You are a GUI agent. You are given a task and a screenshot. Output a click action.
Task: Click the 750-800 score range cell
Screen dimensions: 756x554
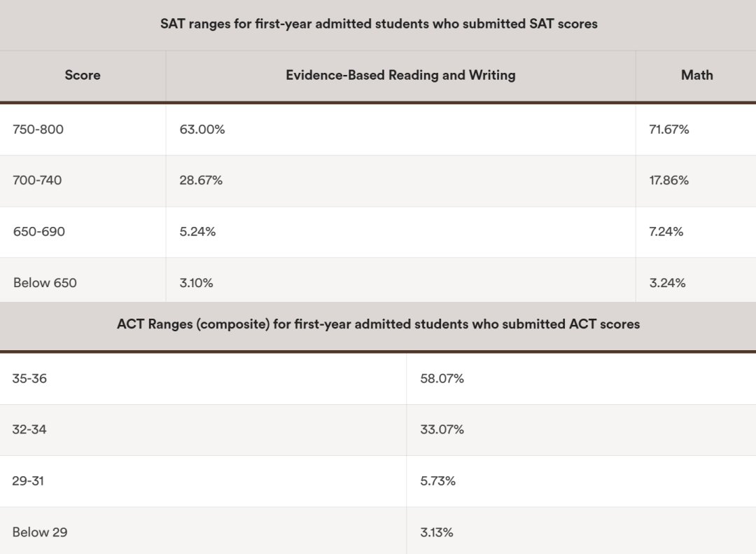38,130
